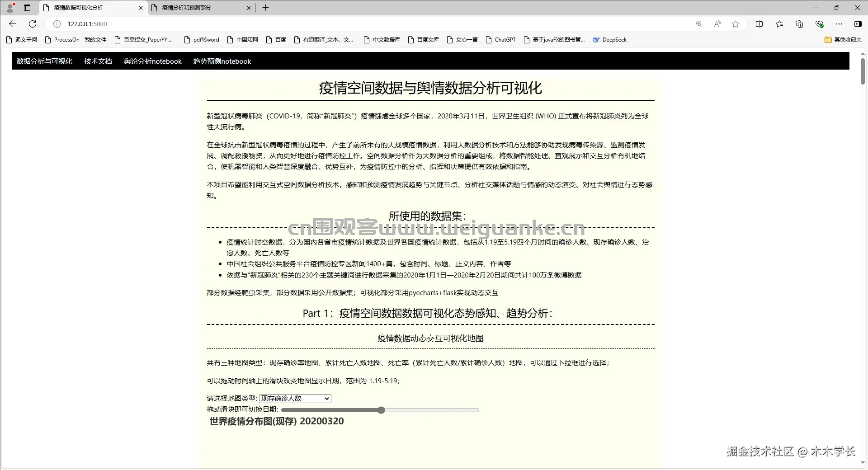Click the 拖动滑块即可切换日期 label
This screenshot has width=868, height=470.
(242, 409)
